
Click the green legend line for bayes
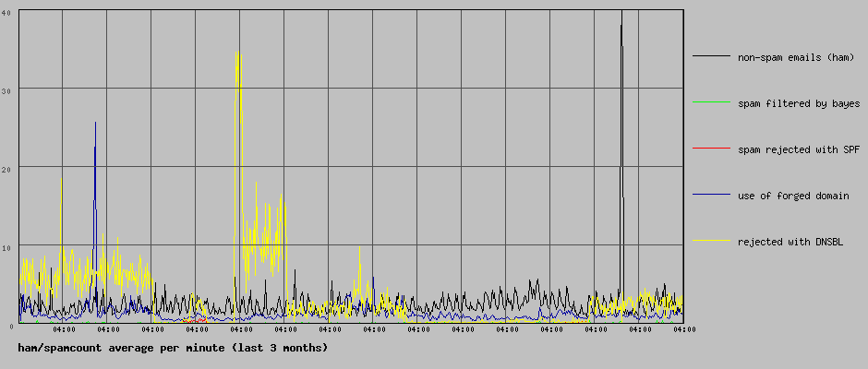coord(711,101)
